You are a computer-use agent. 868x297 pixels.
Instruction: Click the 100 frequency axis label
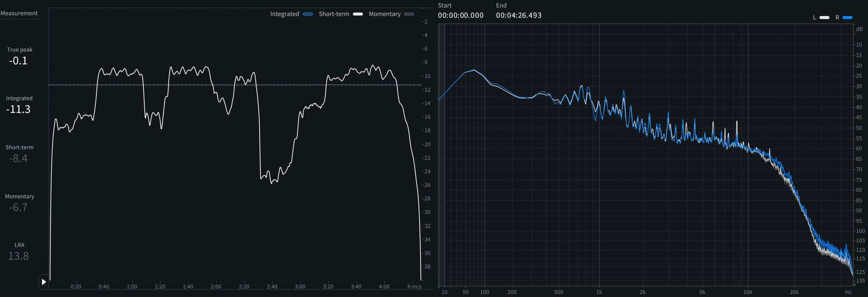pos(484,292)
